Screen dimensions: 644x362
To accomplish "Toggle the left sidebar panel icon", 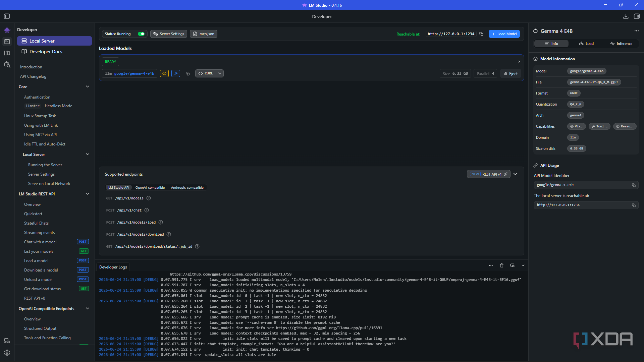I will [x=7, y=16].
